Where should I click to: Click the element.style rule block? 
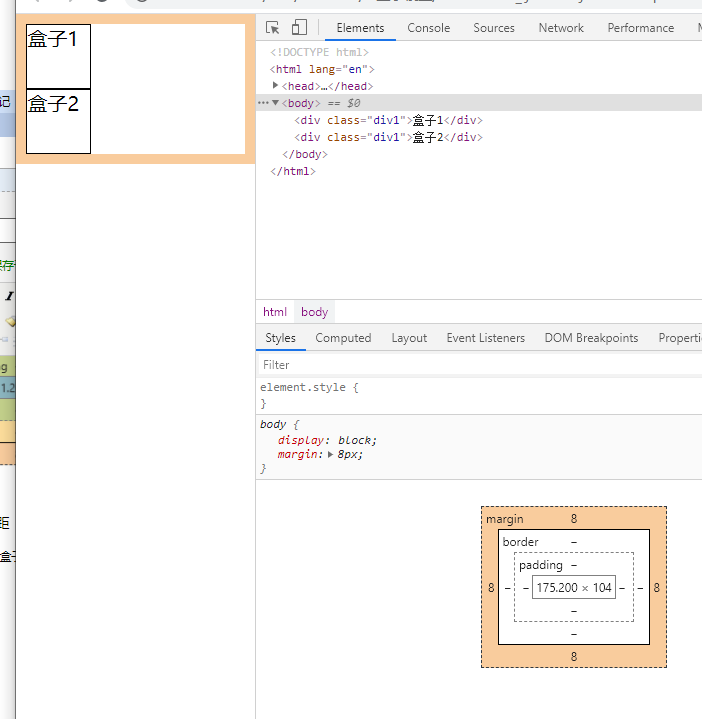[x=479, y=395]
